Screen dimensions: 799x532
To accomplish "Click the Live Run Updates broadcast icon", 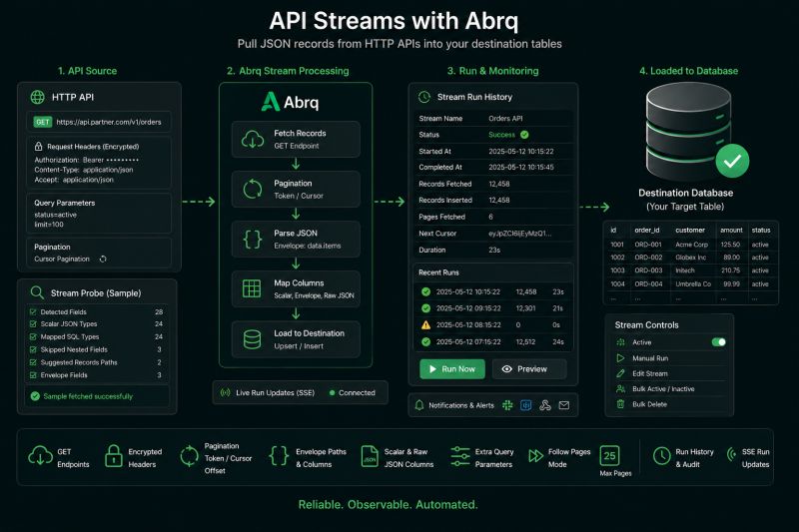I will 225,392.
